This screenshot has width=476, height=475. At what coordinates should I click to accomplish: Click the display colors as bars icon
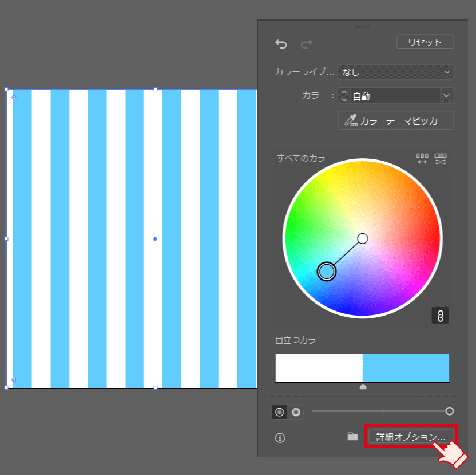[422, 159]
